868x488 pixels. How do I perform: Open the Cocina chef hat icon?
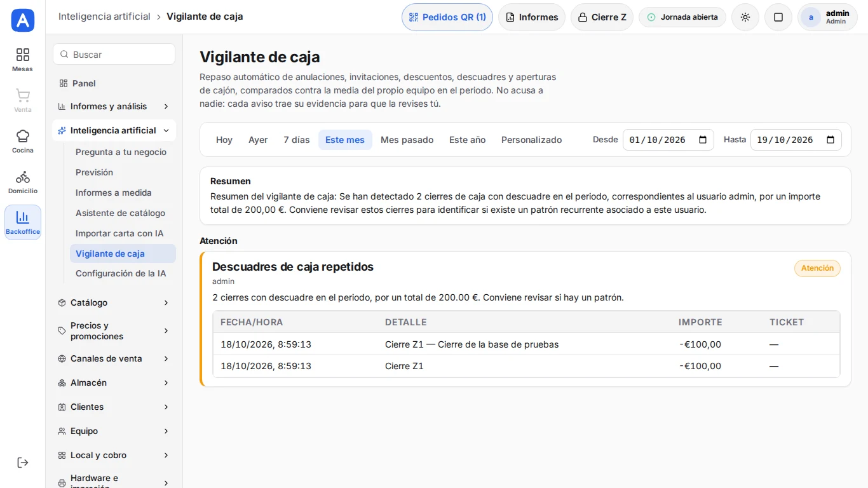[x=23, y=136]
